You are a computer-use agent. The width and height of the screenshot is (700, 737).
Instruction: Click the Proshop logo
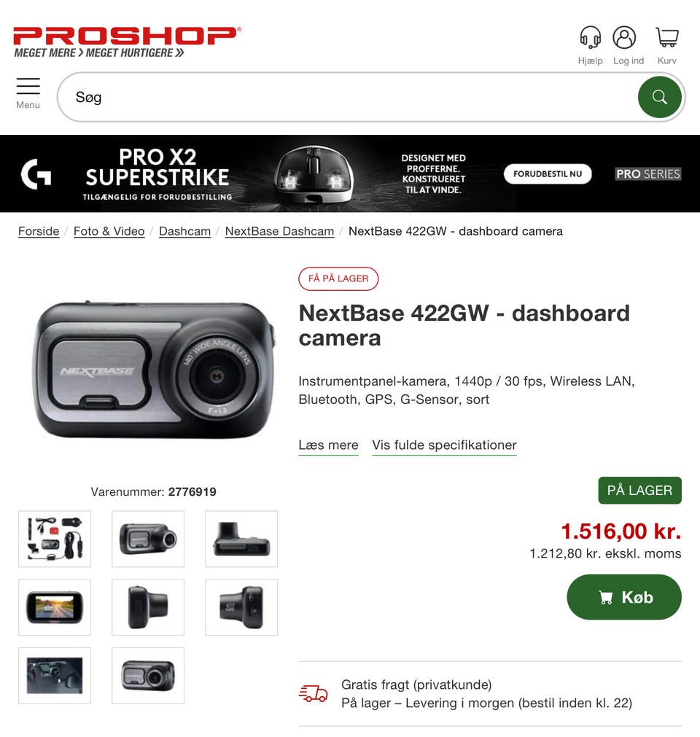tap(127, 42)
